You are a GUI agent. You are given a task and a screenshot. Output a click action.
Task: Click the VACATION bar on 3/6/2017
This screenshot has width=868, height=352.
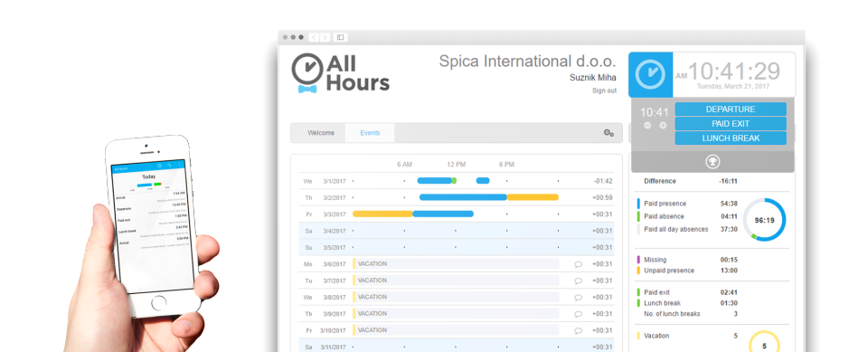456,264
